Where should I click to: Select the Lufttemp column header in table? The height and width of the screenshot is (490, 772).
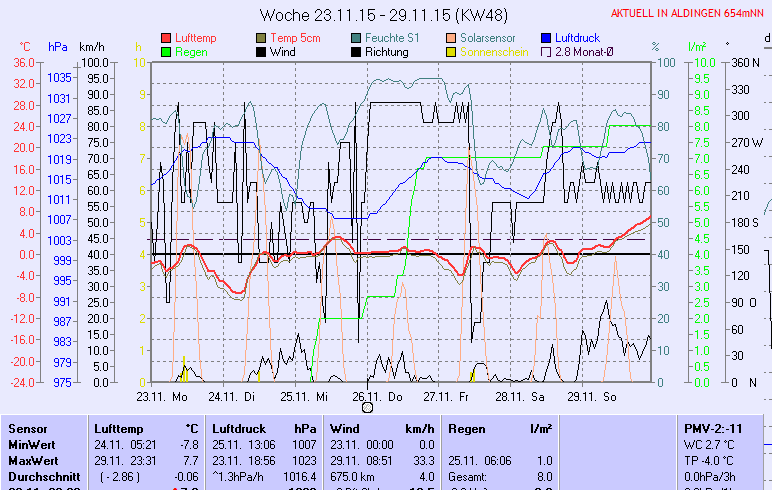point(114,428)
